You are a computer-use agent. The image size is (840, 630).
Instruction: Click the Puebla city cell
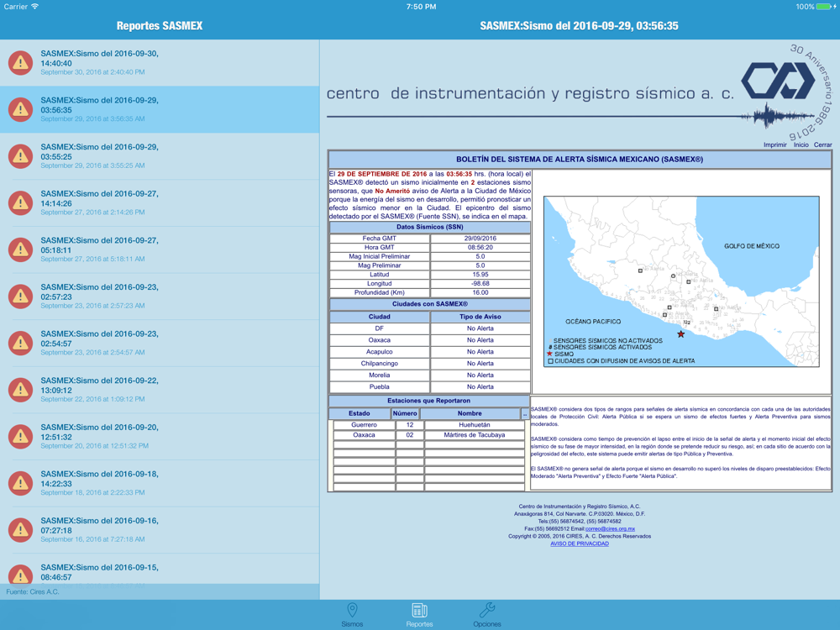(380, 387)
